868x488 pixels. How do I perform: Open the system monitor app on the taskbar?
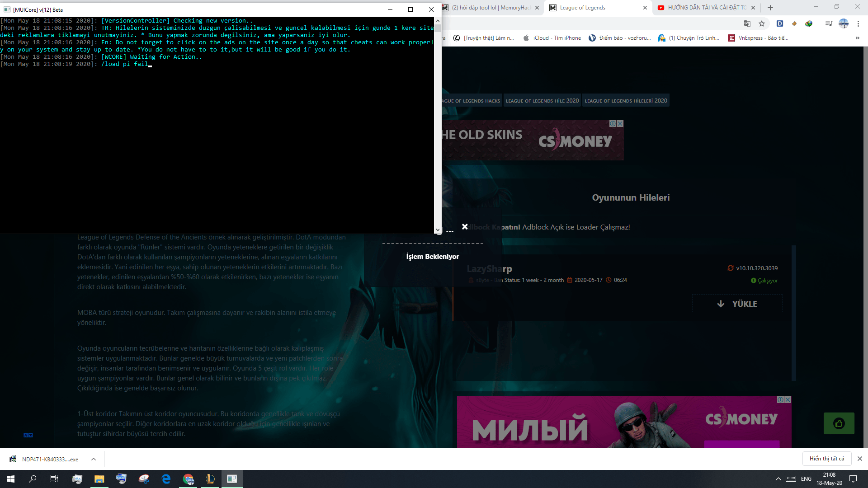[77, 479]
